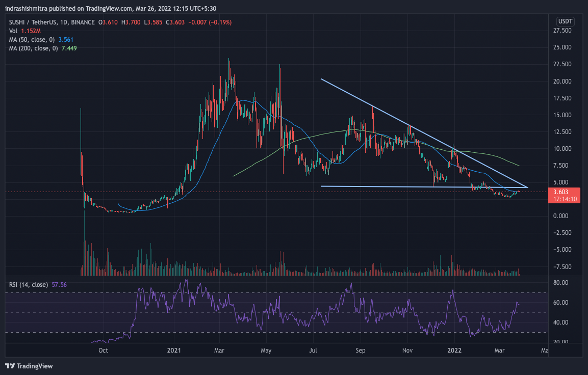This screenshot has height=375, width=588.
Task: Click the 2022 label on the time axis
Action: pos(453,350)
